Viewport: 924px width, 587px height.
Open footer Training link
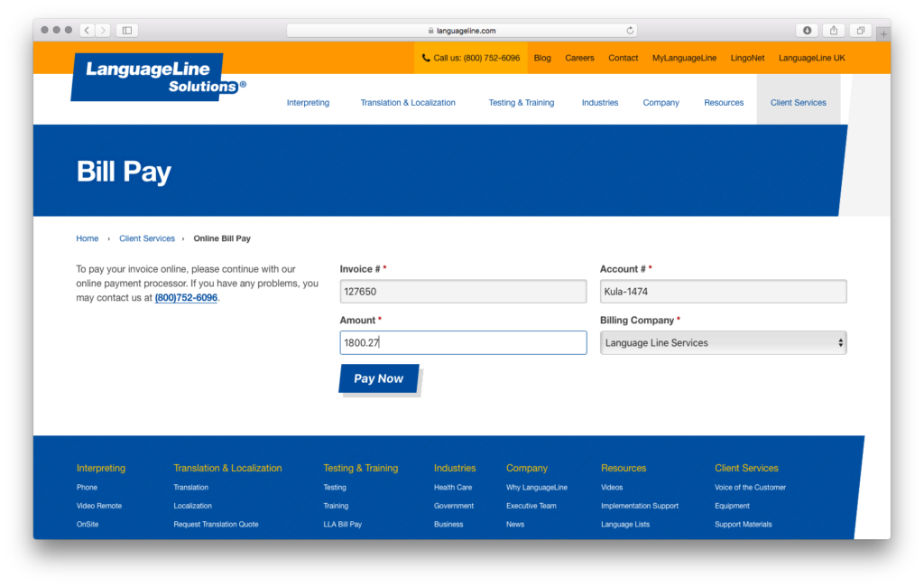[x=336, y=506]
